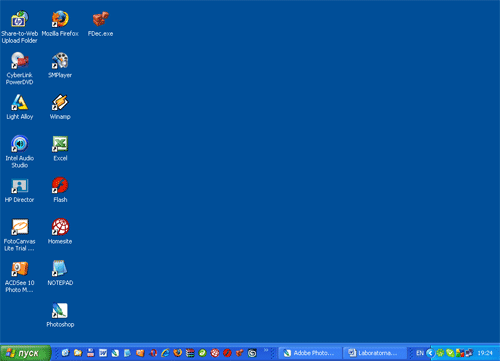The height and width of the screenshot is (361, 500).
Task: Select the SMPlayer desktop shortcut
Action: [x=60, y=65]
